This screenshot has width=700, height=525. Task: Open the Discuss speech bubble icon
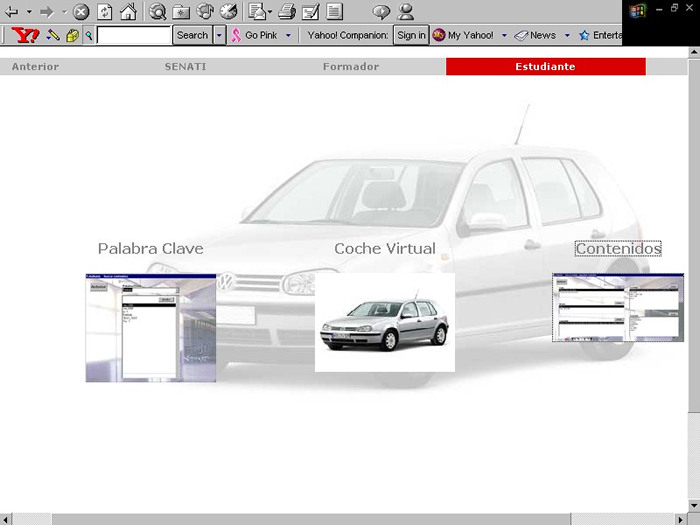tap(381, 12)
